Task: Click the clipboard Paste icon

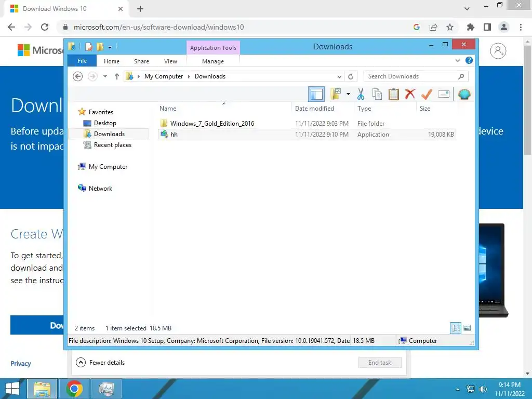Action: pos(394,94)
